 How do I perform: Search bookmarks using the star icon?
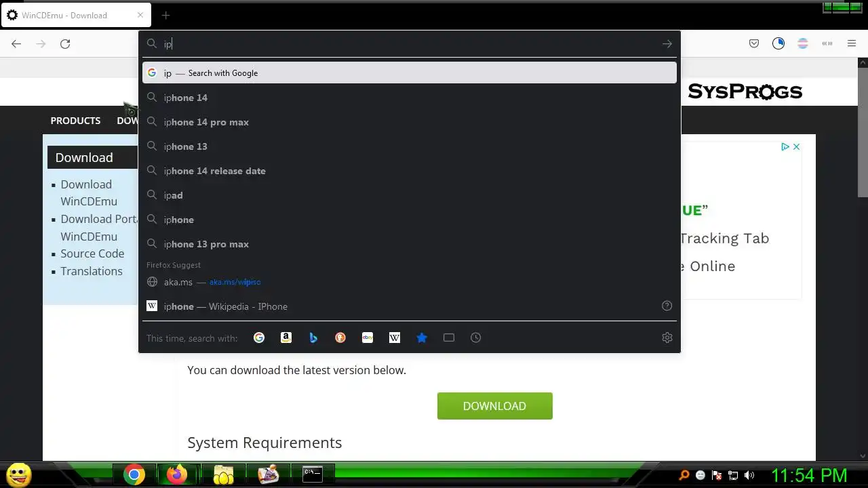coord(422,338)
